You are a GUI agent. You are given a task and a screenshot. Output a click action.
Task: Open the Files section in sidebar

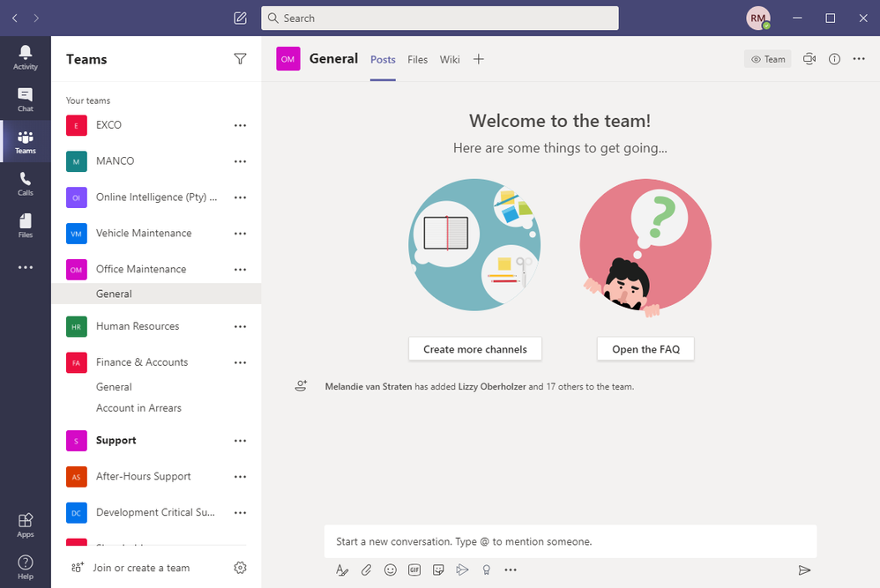click(x=26, y=226)
